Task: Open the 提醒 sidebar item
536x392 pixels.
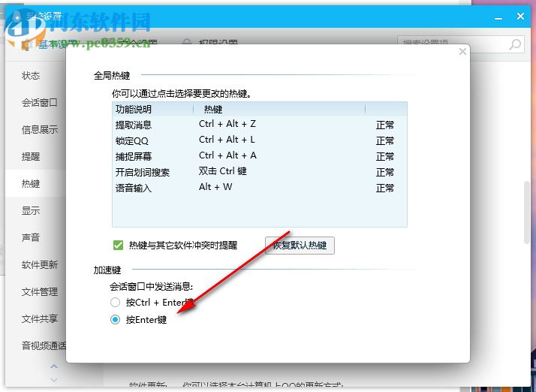Action: [x=31, y=157]
